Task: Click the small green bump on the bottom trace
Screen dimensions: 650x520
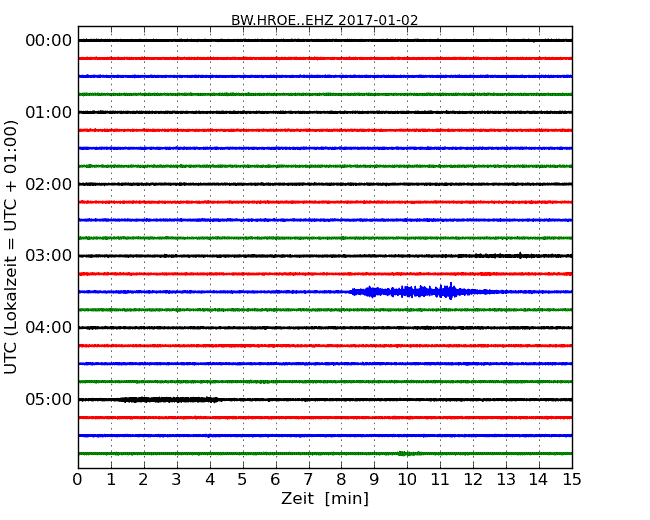Action: (408, 454)
